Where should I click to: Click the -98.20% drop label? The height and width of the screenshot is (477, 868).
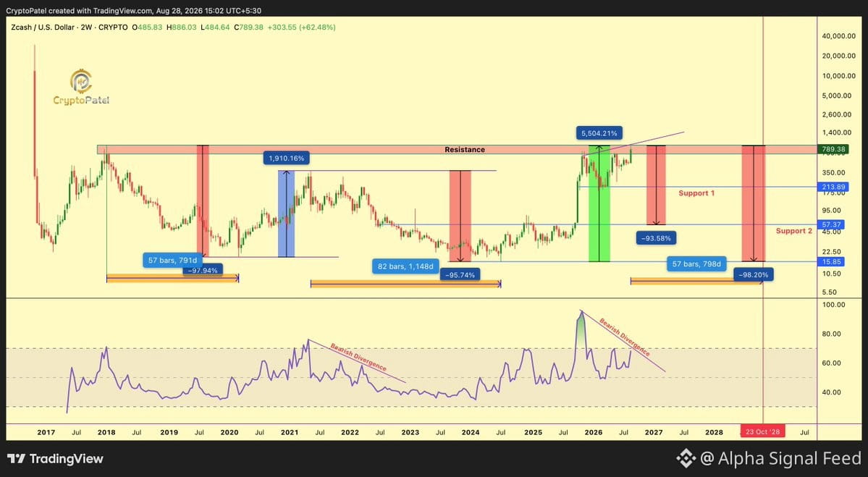click(754, 274)
